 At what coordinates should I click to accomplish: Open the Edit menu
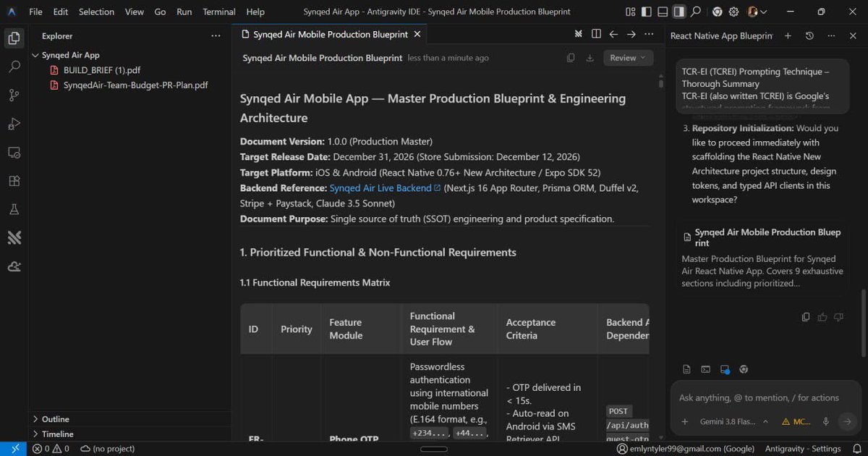(x=61, y=12)
